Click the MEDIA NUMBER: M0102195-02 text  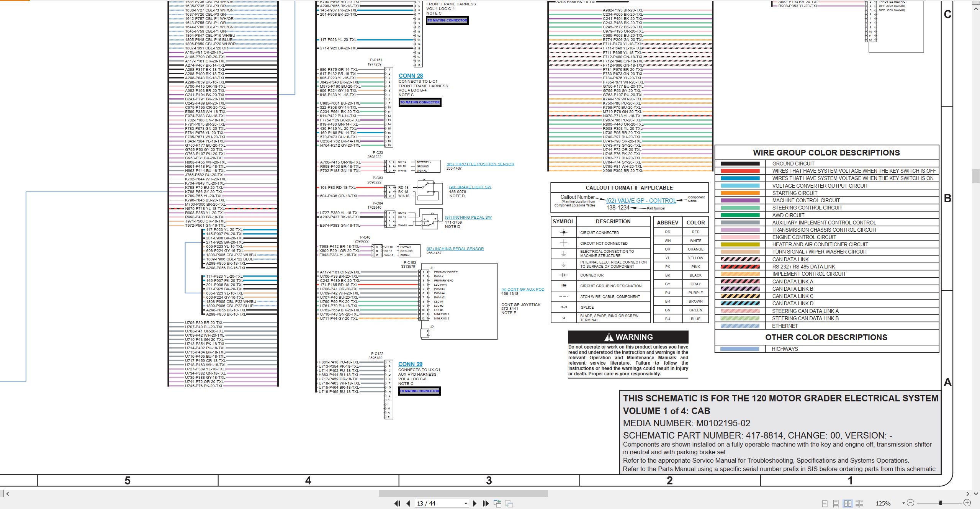(686, 423)
